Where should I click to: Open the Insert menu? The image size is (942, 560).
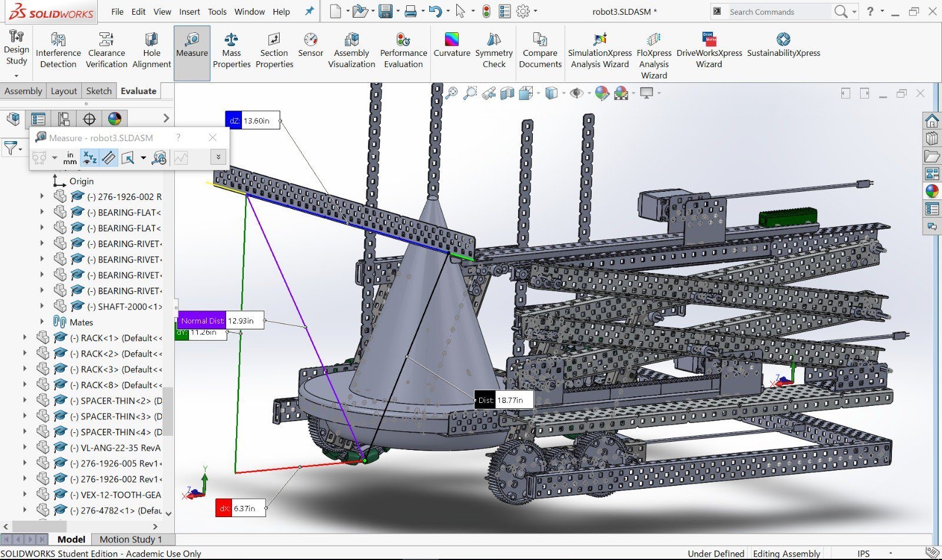[190, 11]
